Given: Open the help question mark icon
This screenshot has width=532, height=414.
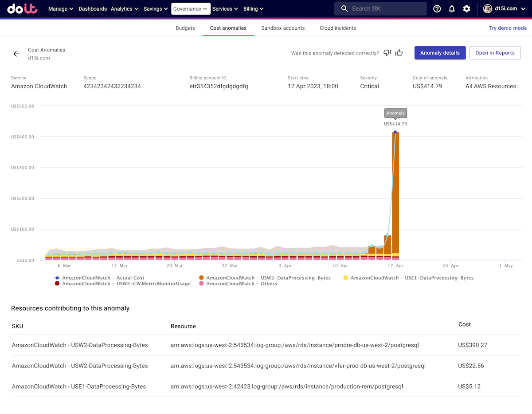Looking at the screenshot, I should click(x=437, y=9).
